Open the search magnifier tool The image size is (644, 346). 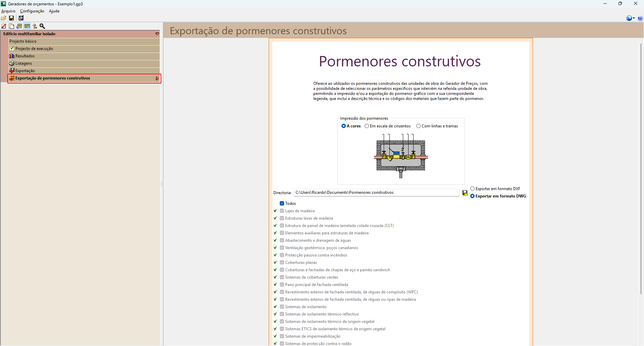pyautogui.click(x=42, y=26)
